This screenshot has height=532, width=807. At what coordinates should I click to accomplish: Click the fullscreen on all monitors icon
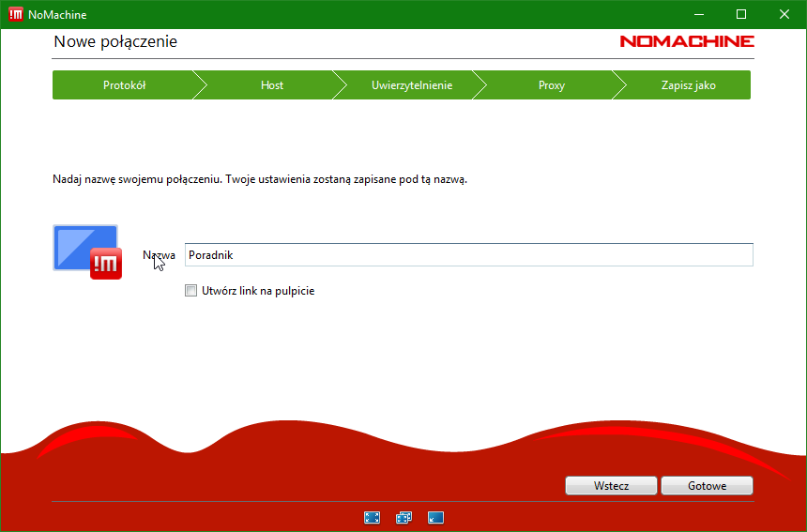(403, 517)
